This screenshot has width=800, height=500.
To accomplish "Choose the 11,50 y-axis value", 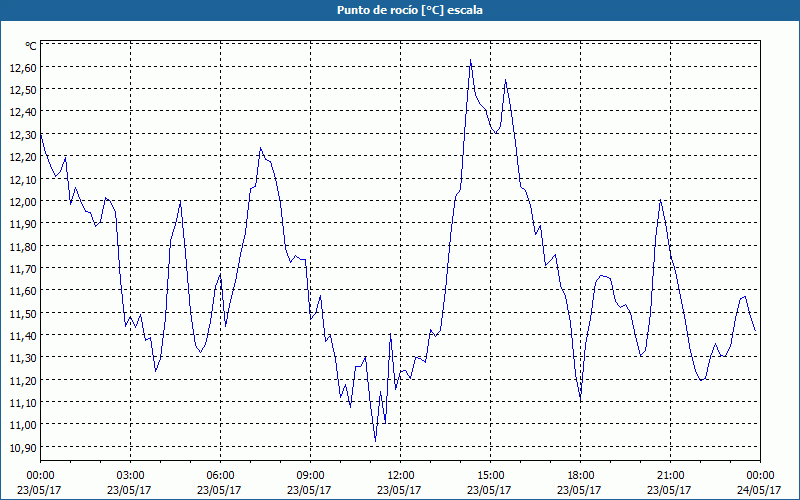I will click(x=23, y=313).
